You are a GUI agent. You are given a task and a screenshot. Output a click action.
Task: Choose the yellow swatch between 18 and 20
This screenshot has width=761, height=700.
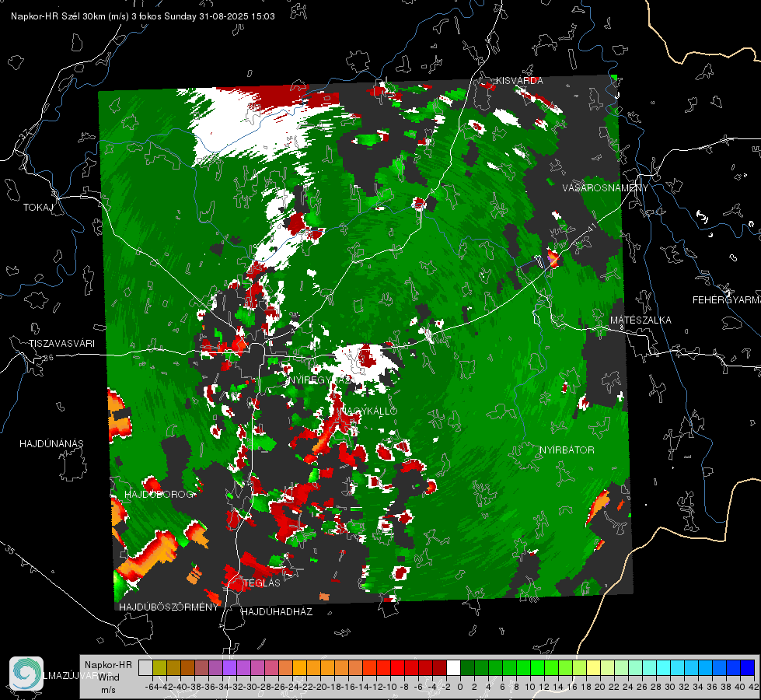coord(593,668)
